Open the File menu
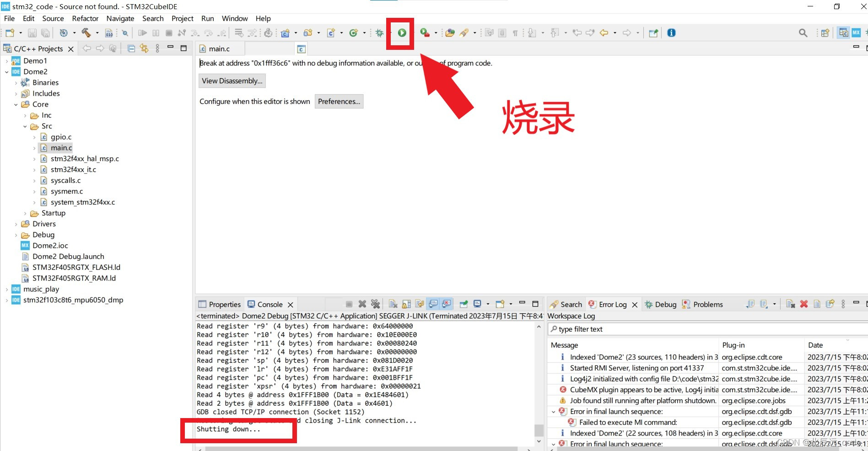The height and width of the screenshot is (451, 868). (x=9, y=18)
